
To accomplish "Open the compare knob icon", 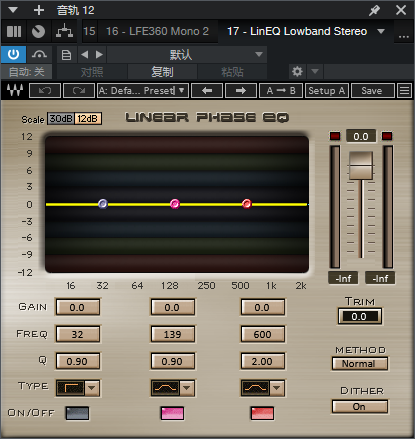I will point(38,31).
